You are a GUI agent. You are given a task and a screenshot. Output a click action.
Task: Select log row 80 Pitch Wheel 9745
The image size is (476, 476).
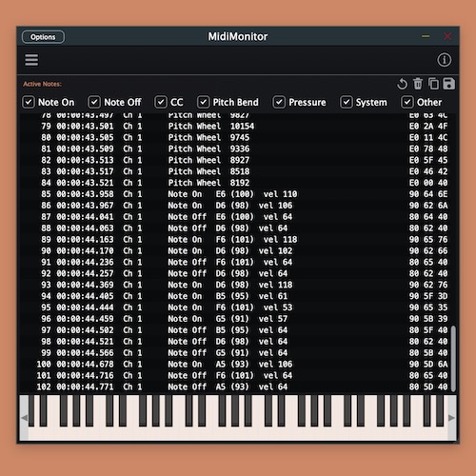236,138
